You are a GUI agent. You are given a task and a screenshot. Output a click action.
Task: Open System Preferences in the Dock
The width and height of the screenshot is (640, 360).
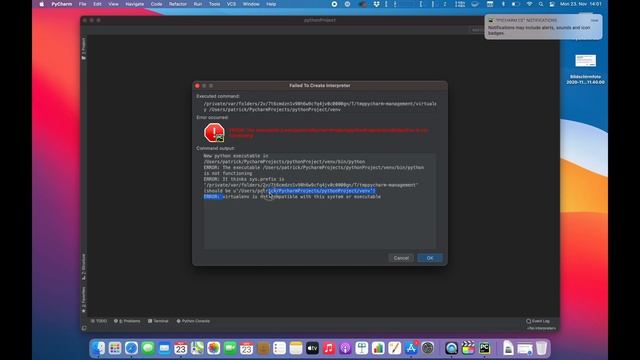[x=427, y=348]
